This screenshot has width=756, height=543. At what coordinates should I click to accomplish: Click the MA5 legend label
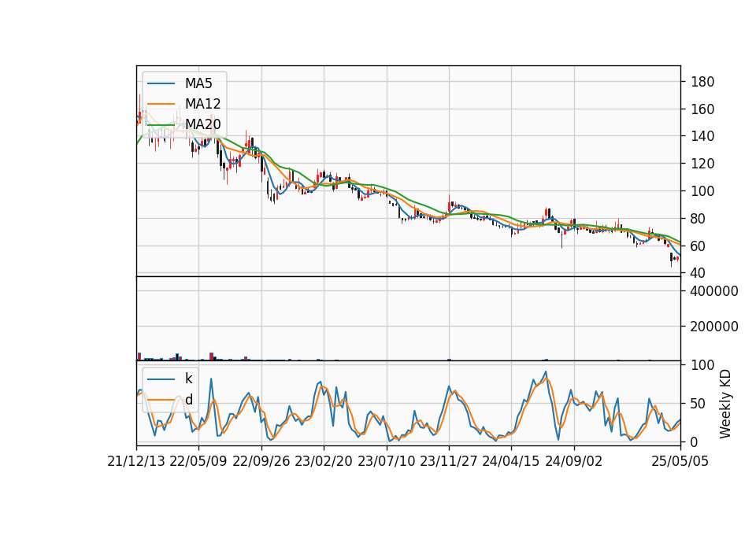(198, 83)
